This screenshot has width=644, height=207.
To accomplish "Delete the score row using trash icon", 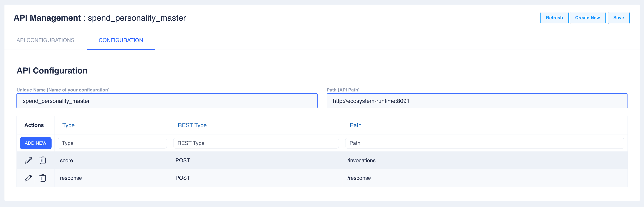I will click(x=43, y=160).
